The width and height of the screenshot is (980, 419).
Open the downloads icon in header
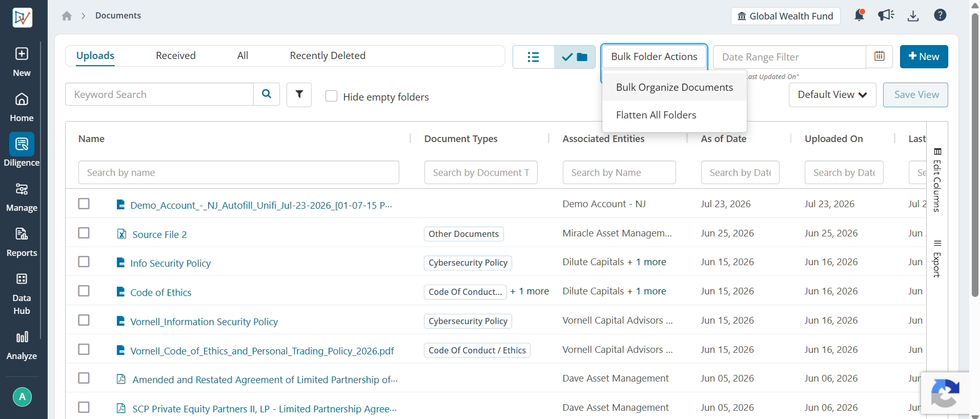pos(913,16)
